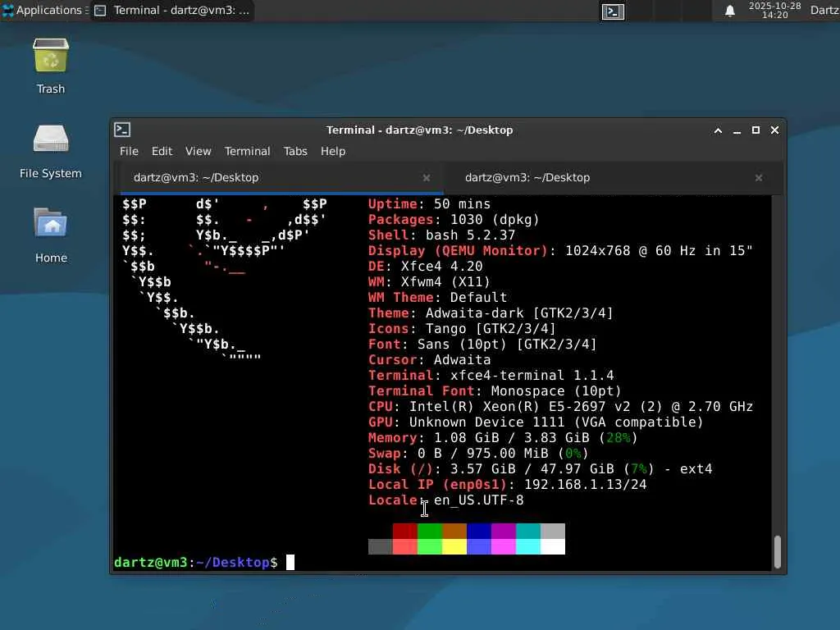Screen dimensions: 840x630
Task: Click the "GPU: Unknown Device 1111" line
Action: click(536, 422)
